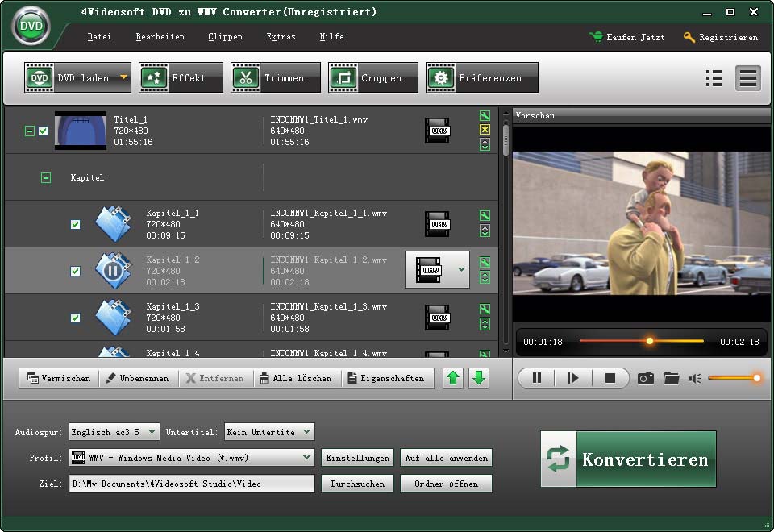Click the Durchsuchen button
Viewport: 774px width, 532px height.
tap(358, 484)
